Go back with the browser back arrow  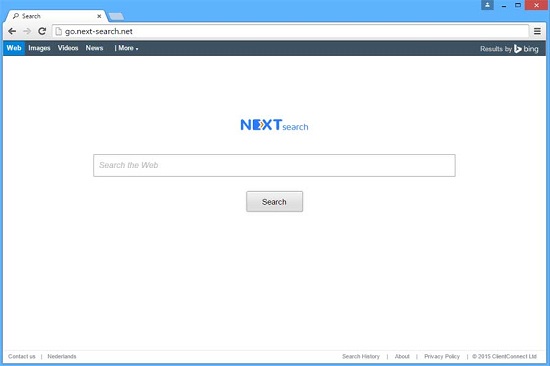click(x=12, y=31)
